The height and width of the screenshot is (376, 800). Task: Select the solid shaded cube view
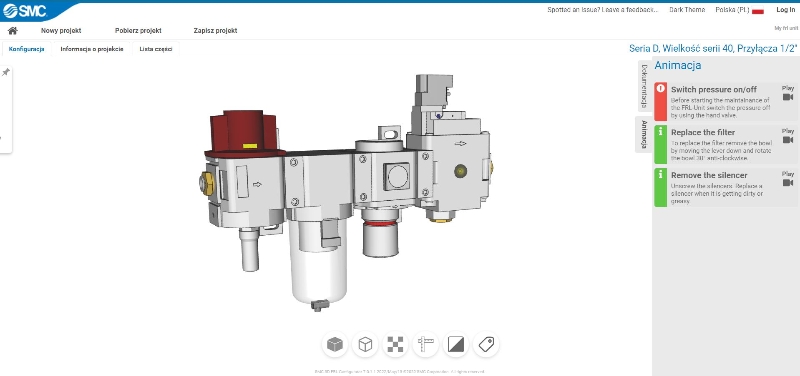pyautogui.click(x=335, y=345)
